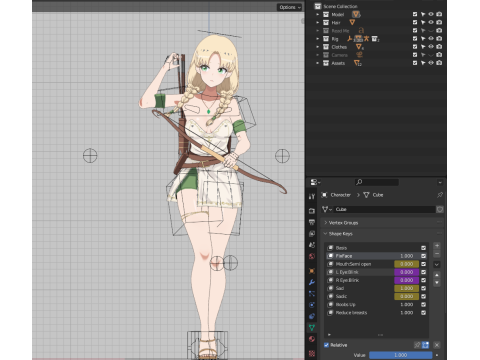Expand the Model collection
The image size is (480, 360).
(317, 14)
